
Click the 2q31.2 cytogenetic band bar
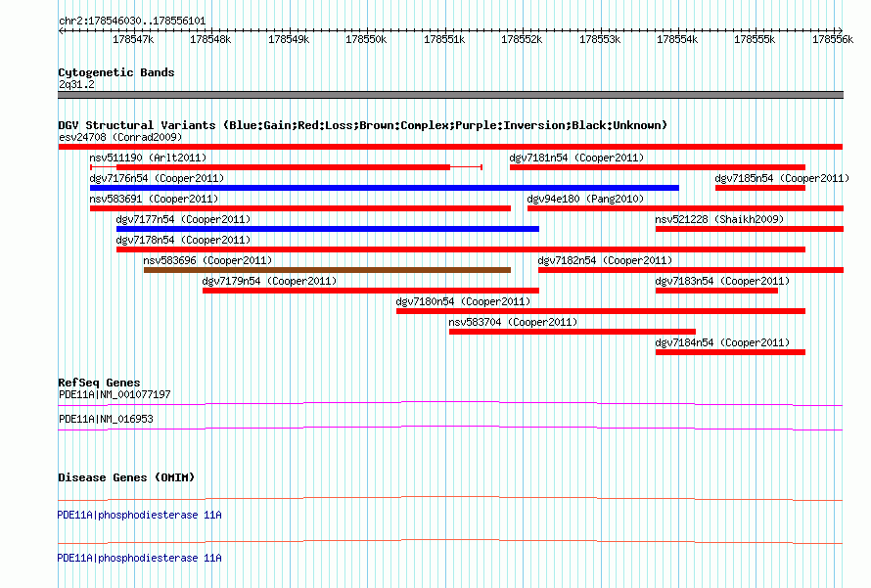pyautogui.click(x=450, y=95)
